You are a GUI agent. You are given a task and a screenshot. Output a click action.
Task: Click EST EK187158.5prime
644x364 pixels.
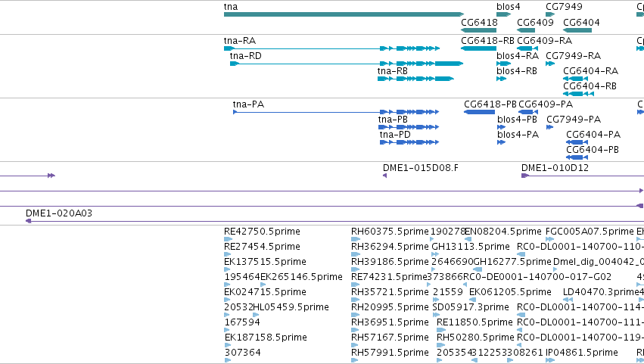[x=266, y=338]
